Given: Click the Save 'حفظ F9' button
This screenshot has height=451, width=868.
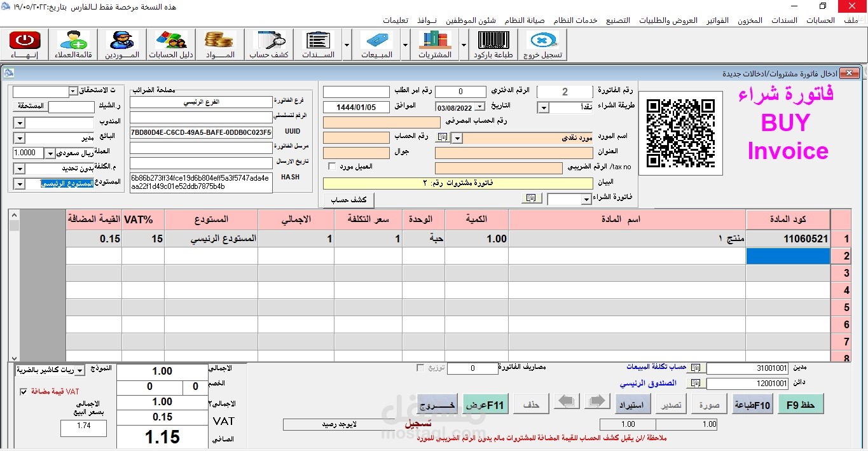Looking at the screenshot, I should pos(800,404).
